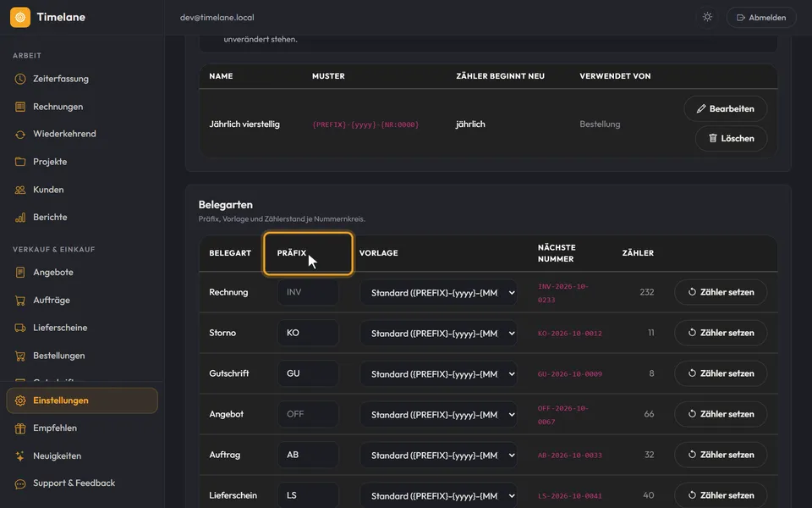The height and width of the screenshot is (508, 812).
Task: Go to Wiederkehrend recurring icon
Action: pos(20,135)
